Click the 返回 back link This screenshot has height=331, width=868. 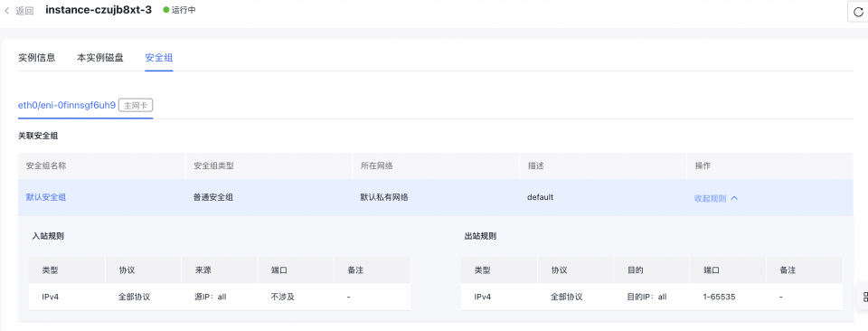point(24,11)
